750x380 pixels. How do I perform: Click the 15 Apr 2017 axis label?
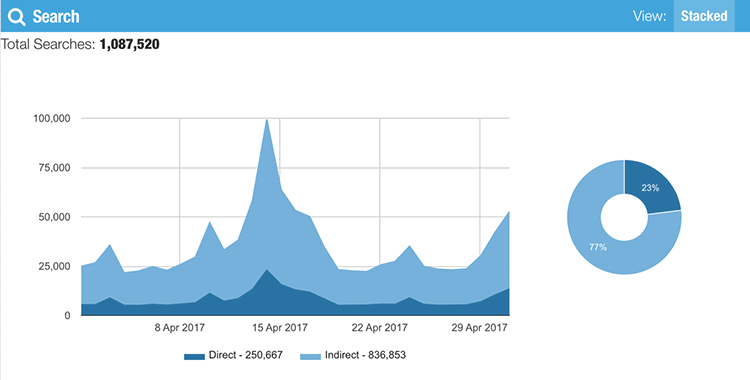pyautogui.click(x=280, y=328)
